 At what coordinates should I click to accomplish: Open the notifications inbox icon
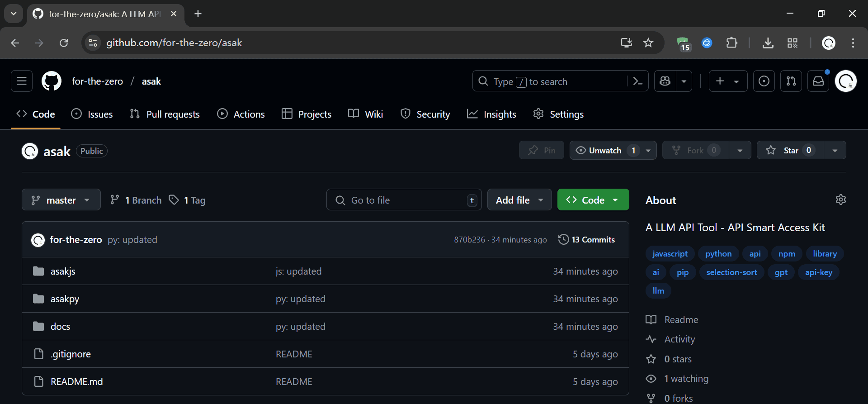pyautogui.click(x=818, y=81)
